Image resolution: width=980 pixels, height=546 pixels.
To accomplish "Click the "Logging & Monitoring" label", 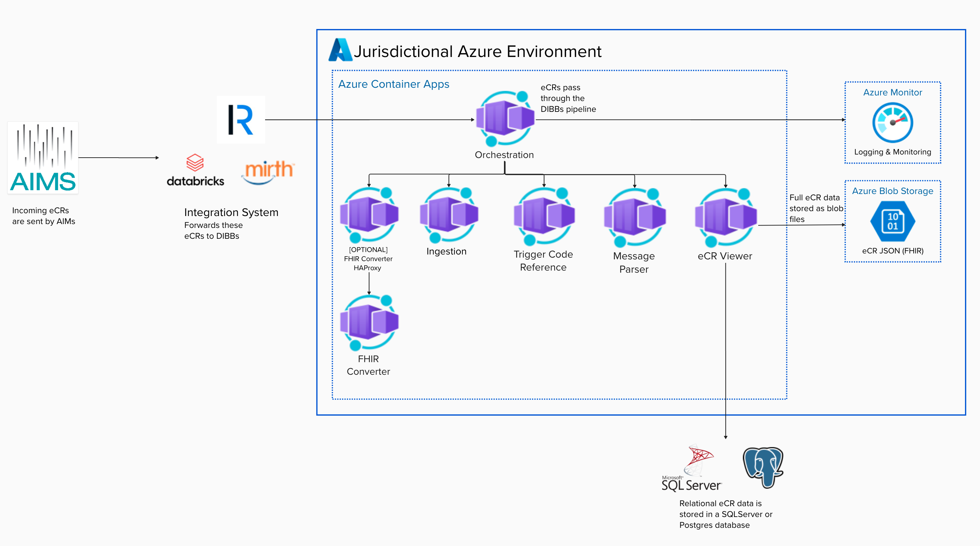I will (x=892, y=152).
